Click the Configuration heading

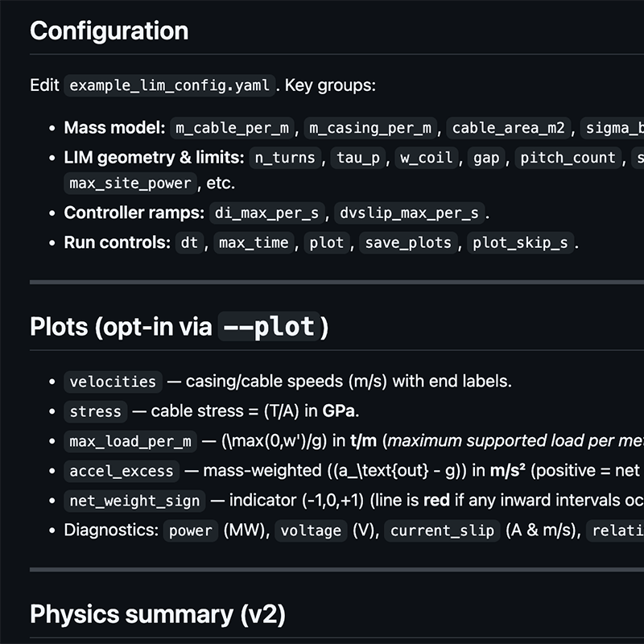point(109,31)
